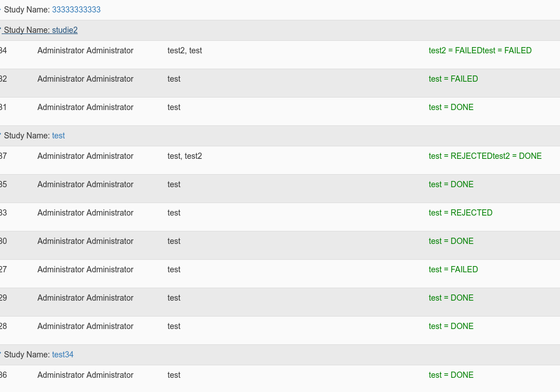The image size is (560, 392).
Task: Select the row with 'test, test2' samples
Action: 280,160
